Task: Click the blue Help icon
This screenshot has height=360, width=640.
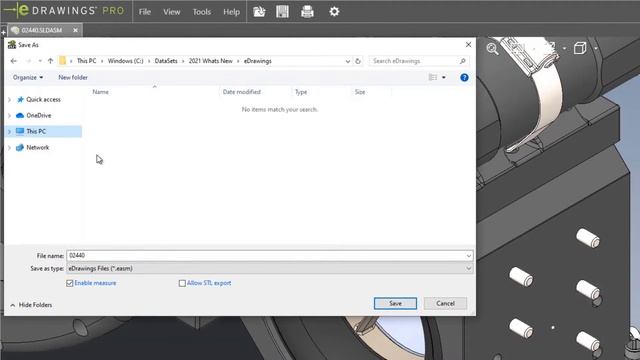Action: tap(464, 77)
